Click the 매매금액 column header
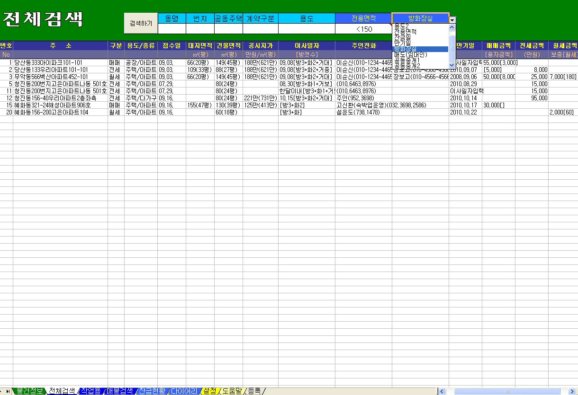Image resolution: width=578 pixels, height=395 pixels. pos(498,46)
